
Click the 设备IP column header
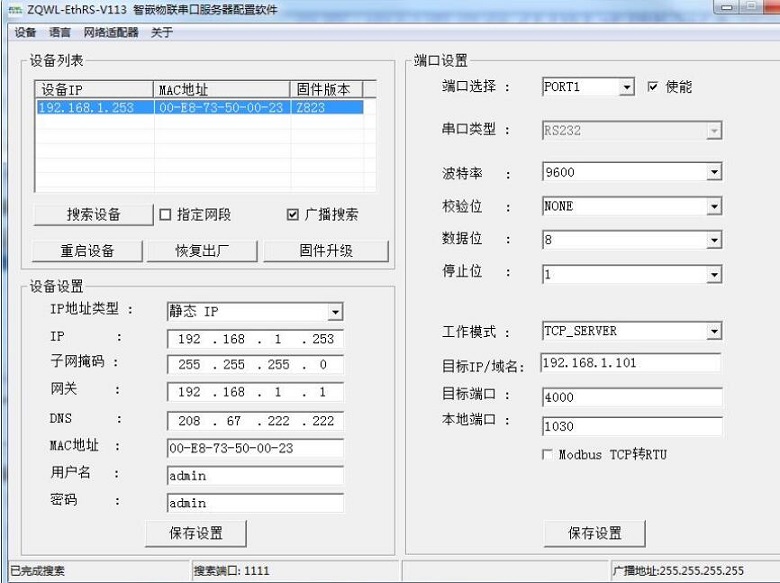point(94,90)
